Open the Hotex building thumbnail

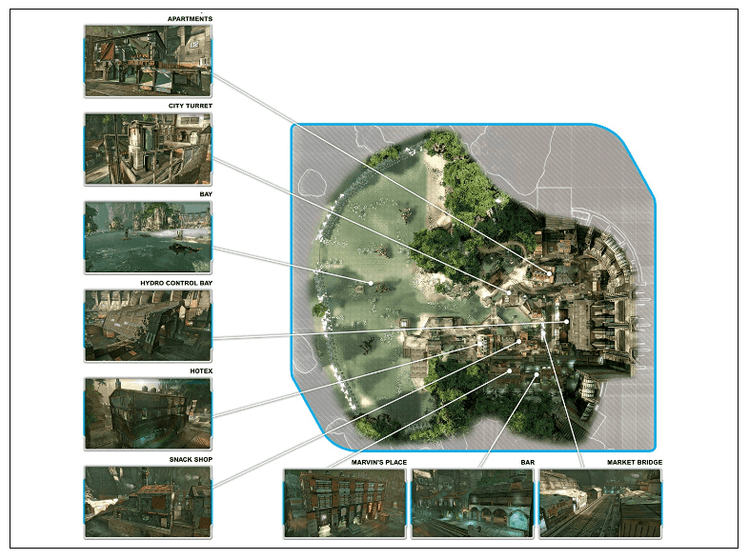pyautogui.click(x=148, y=414)
